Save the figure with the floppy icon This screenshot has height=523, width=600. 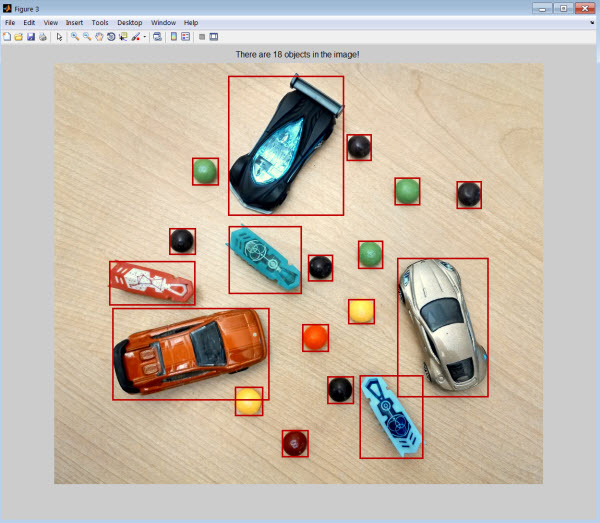pyautogui.click(x=31, y=37)
